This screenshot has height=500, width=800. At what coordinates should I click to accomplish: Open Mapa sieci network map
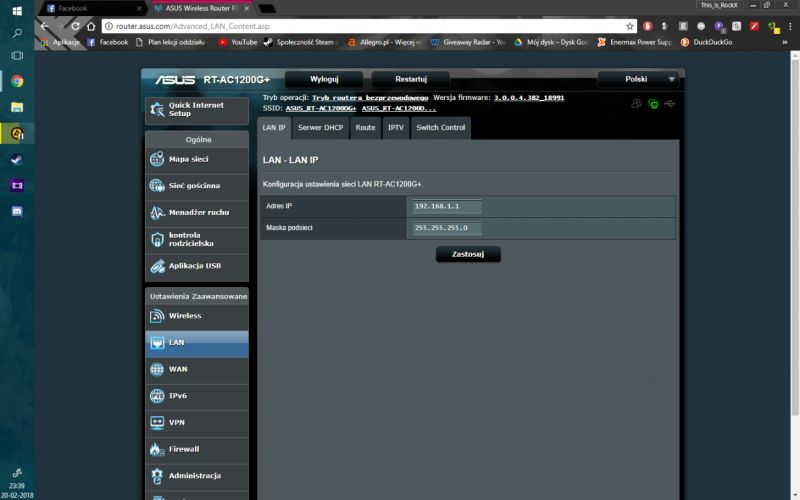coord(196,159)
